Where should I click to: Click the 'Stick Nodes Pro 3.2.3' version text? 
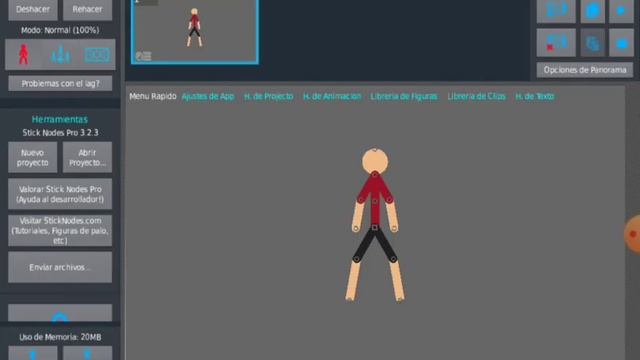60,133
